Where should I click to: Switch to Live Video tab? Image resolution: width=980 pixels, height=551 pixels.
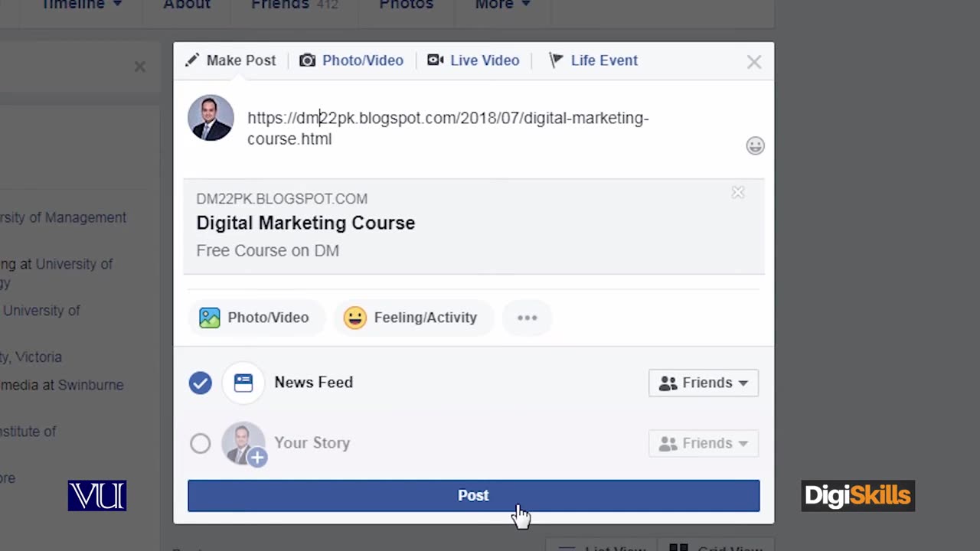point(473,60)
